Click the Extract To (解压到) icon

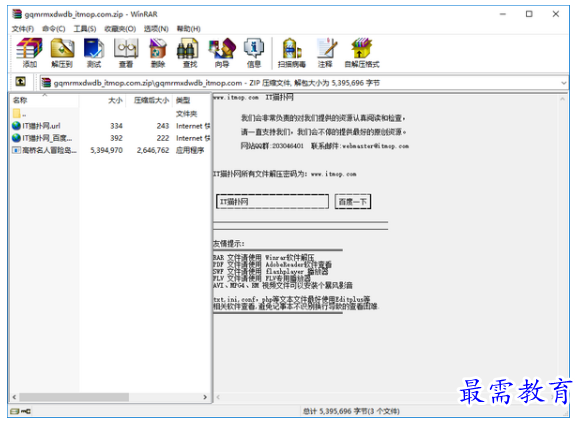62,49
